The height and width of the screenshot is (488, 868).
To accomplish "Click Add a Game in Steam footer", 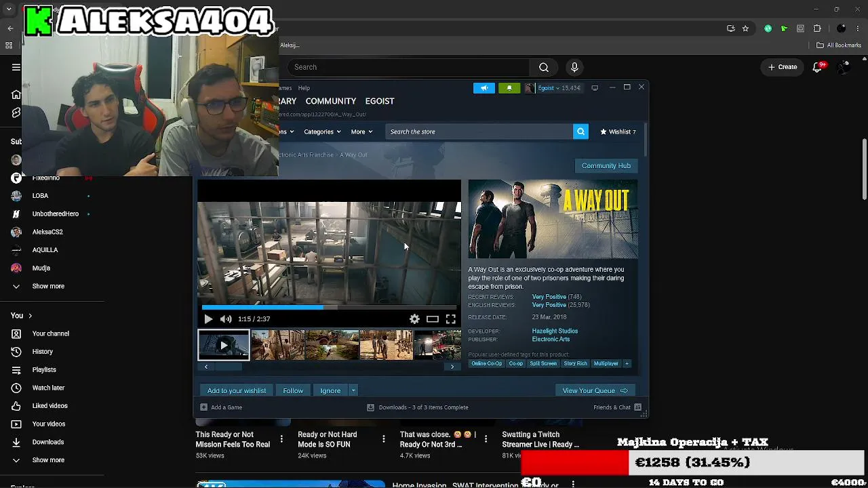I will [221, 407].
